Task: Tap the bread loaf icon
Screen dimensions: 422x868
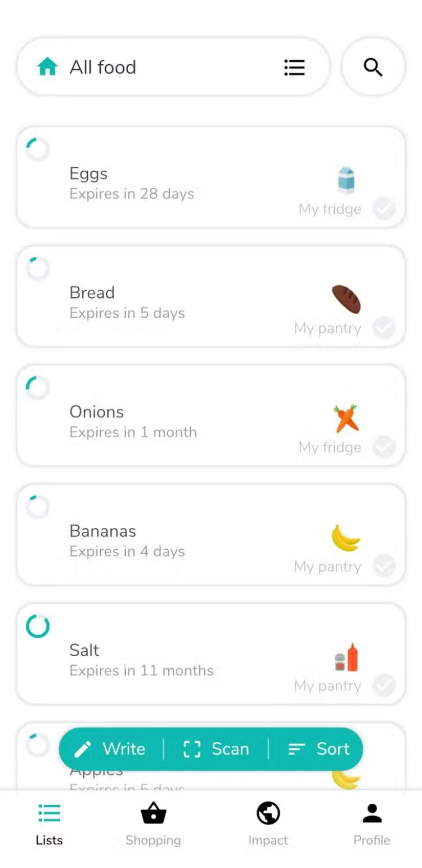Action: [345, 299]
